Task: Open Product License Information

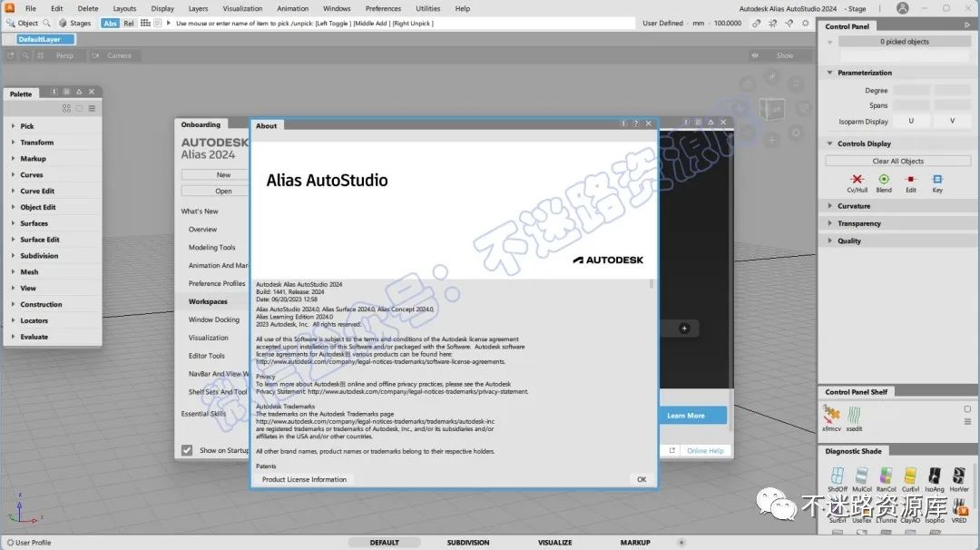Action: 304,479
